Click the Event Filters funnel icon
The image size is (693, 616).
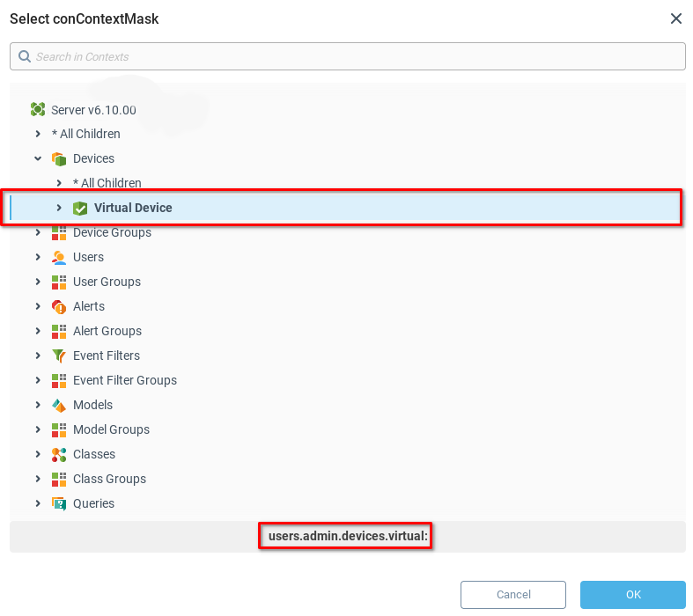point(59,356)
